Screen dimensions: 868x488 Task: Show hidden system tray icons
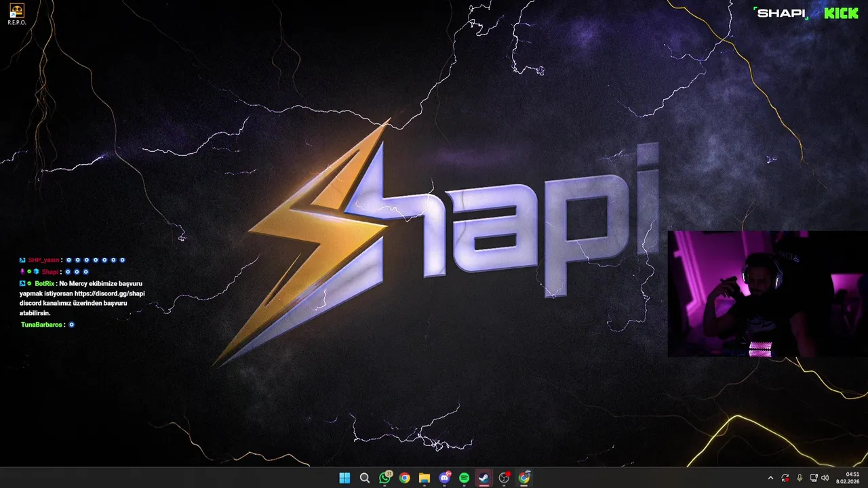click(x=770, y=478)
